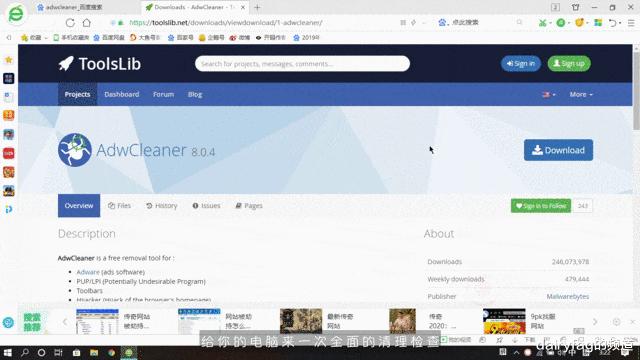Open a new browser tab with plus
This screenshot has height=360, width=640.
pyautogui.click(x=257, y=7)
